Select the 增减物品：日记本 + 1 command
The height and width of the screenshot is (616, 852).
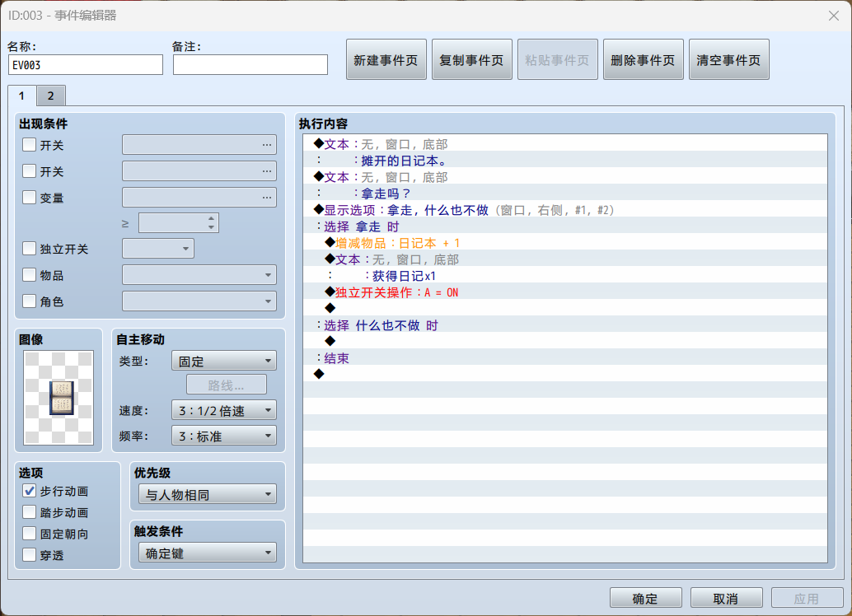coord(565,243)
